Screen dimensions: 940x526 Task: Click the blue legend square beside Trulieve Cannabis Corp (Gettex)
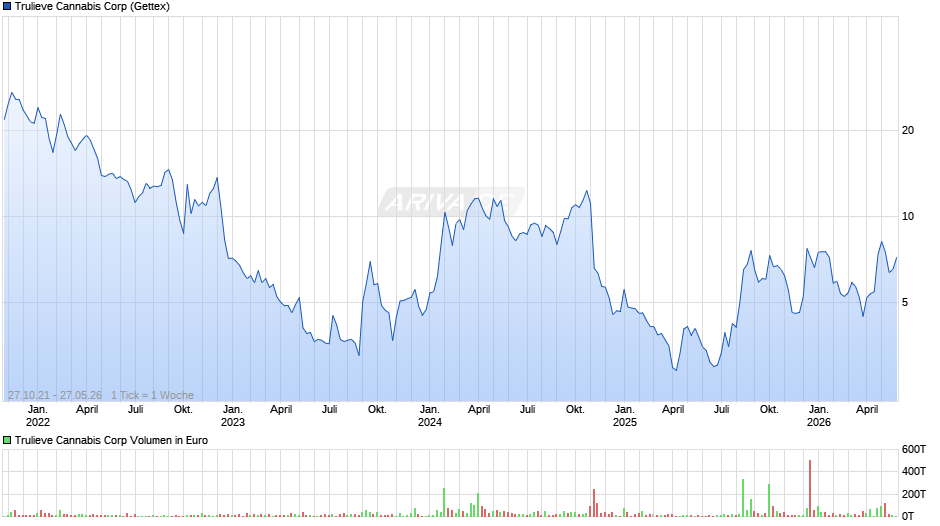(x=7, y=7)
